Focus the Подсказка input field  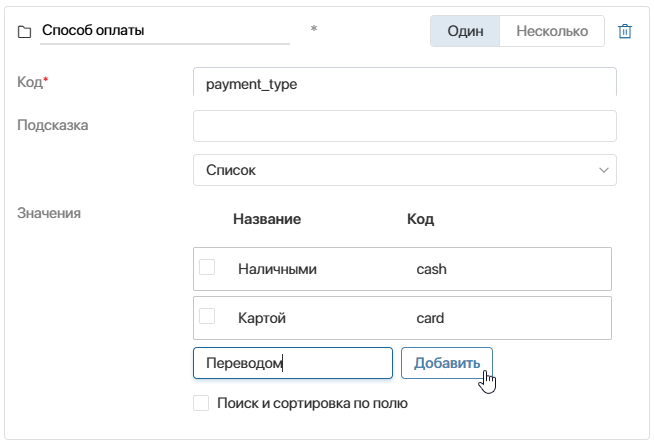coord(405,126)
